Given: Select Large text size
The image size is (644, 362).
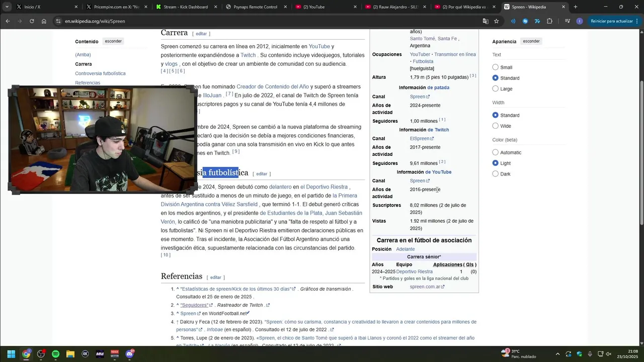Looking at the screenshot, I should pos(496,88).
